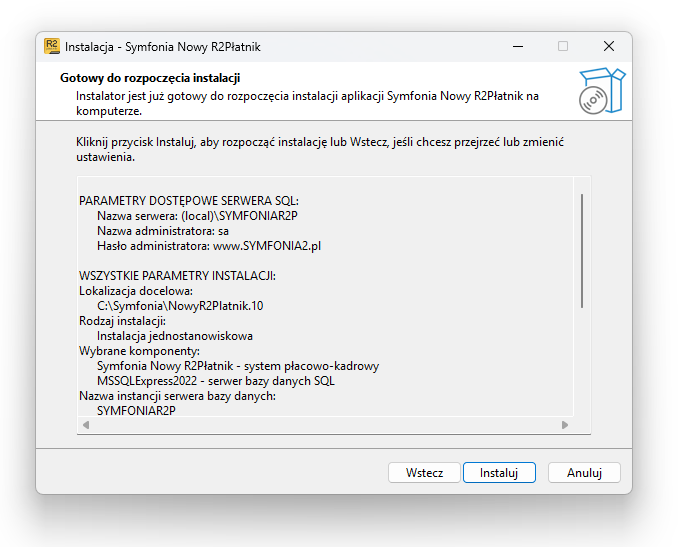Click the 'Gotowy do rozpoczęcia instalacji' heading
This screenshot has height=547, width=678.
point(150,78)
